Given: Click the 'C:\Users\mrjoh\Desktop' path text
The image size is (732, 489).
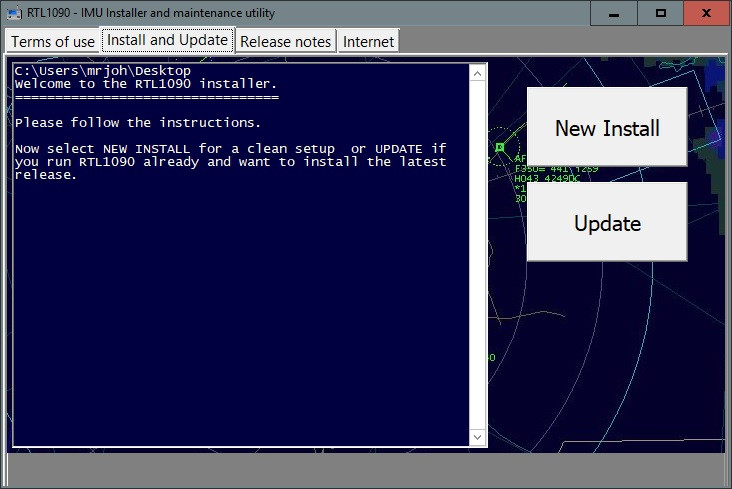Looking at the screenshot, I should [103, 71].
